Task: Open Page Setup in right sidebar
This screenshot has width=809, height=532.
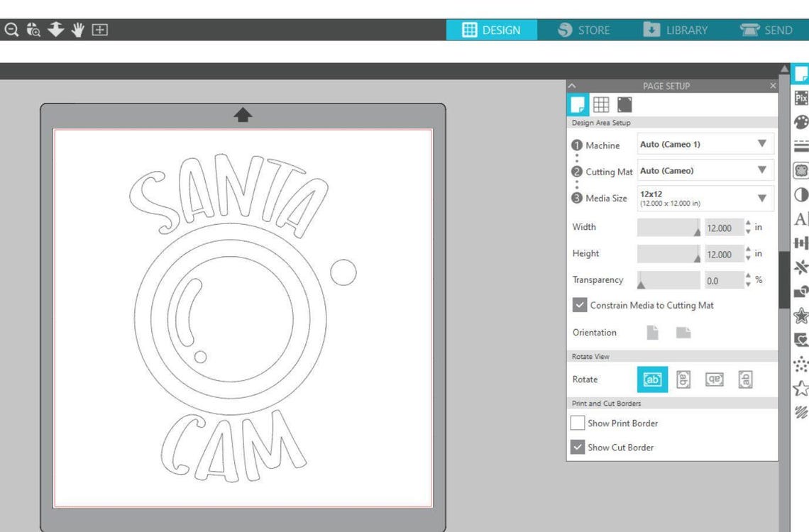Action: [800, 74]
